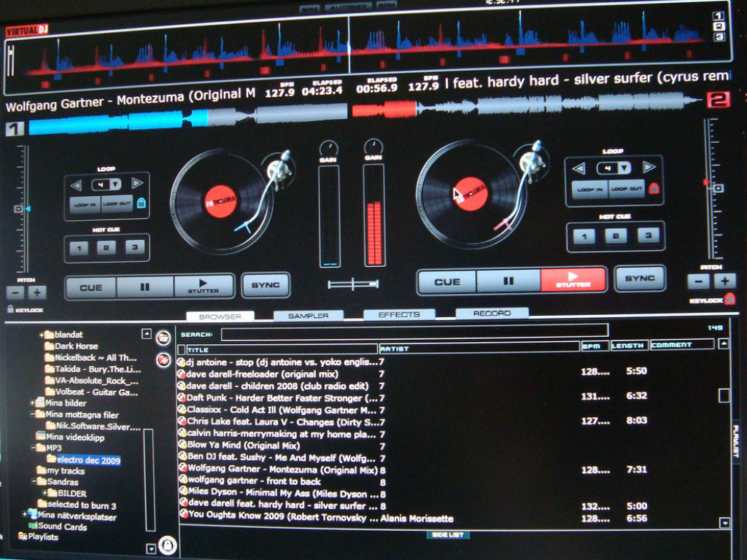Expand the Mina bilder folder

(x=32, y=403)
